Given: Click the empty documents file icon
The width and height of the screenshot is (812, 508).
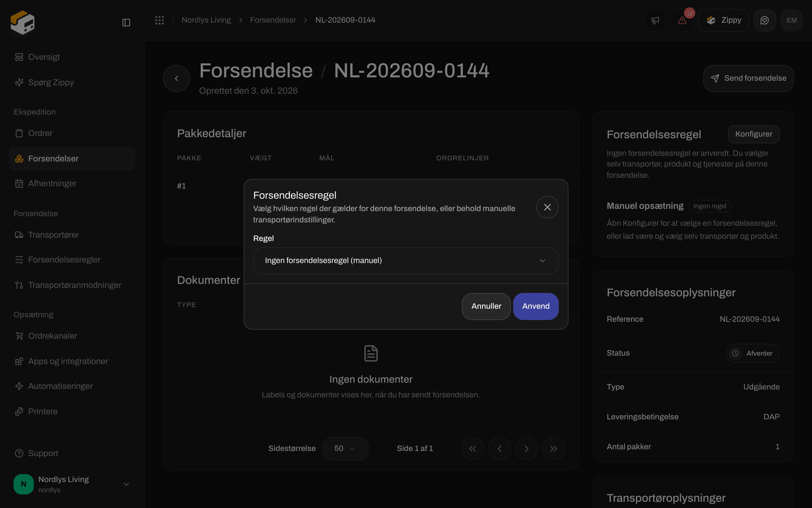Looking at the screenshot, I should tap(371, 353).
